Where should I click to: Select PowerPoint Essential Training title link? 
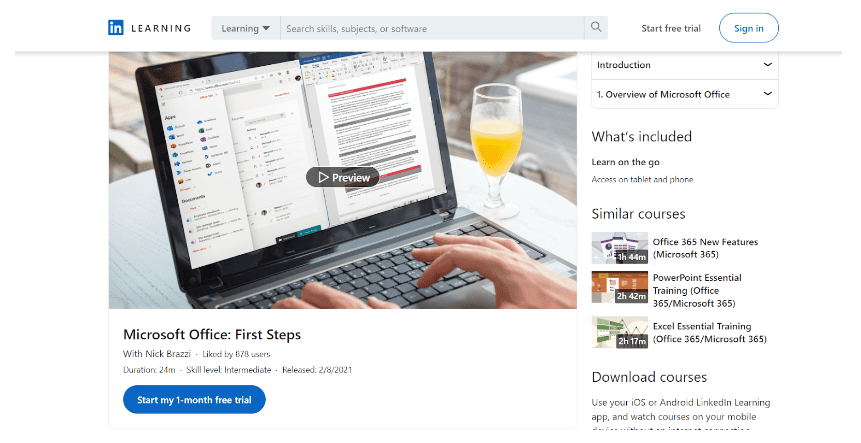coord(697,290)
